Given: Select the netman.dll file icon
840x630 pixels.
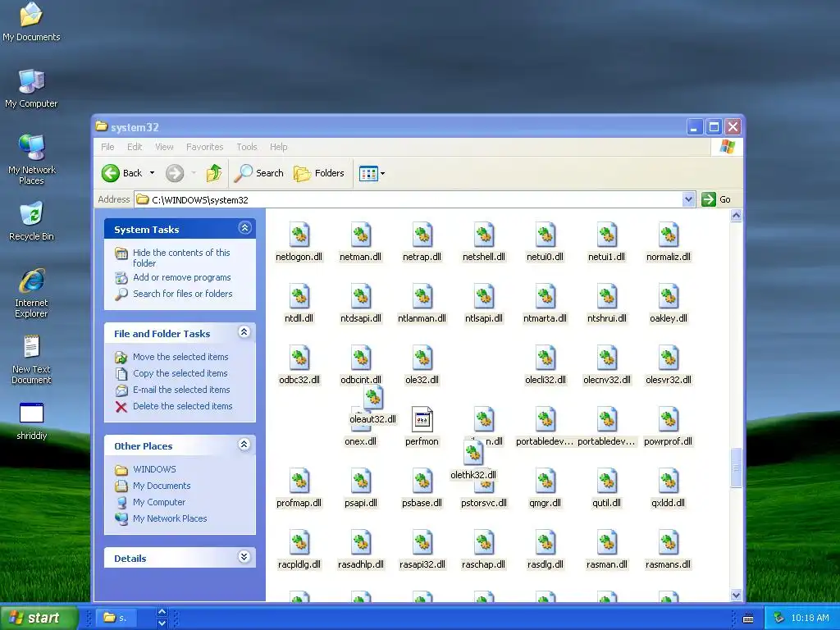Looking at the screenshot, I should pyautogui.click(x=361, y=235).
